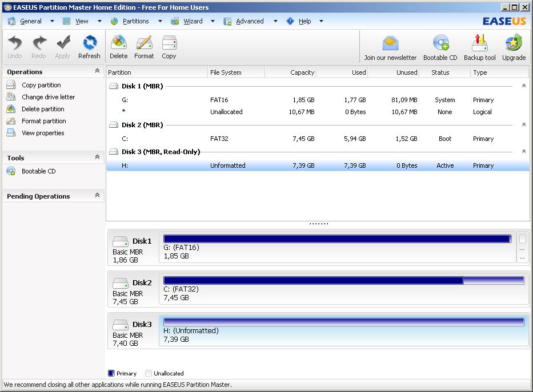
Task: Collapse the Disk 1 (MBR) group
Action: pos(524,86)
